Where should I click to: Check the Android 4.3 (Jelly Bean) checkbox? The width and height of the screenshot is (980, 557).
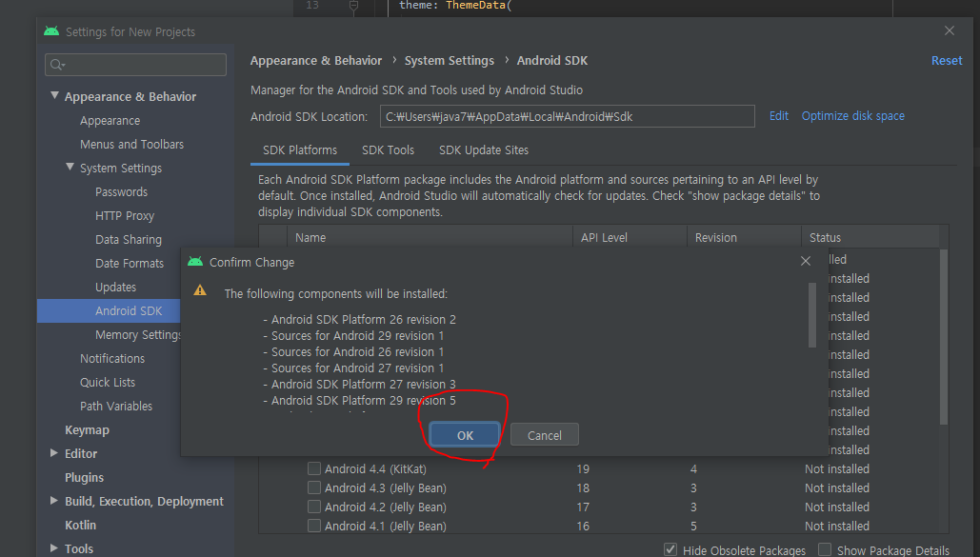314,487
